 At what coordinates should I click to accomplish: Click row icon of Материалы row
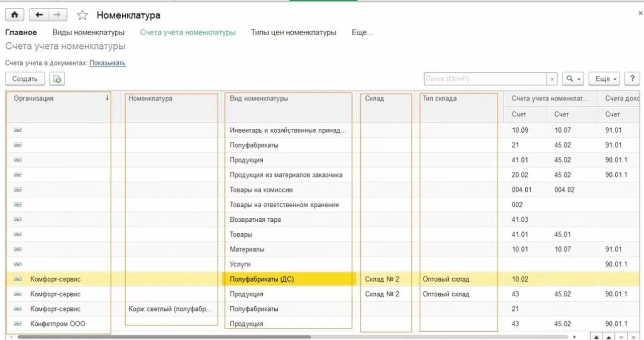(18, 249)
